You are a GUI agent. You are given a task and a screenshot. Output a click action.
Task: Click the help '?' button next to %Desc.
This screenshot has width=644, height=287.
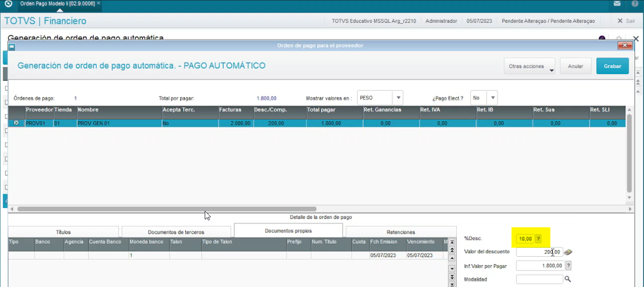click(x=538, y=239)
